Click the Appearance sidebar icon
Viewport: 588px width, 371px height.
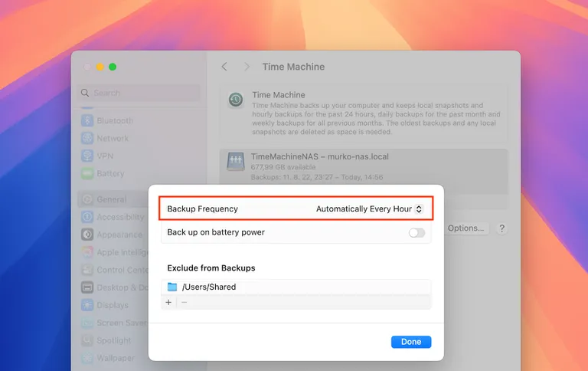(x=87, y=235)
